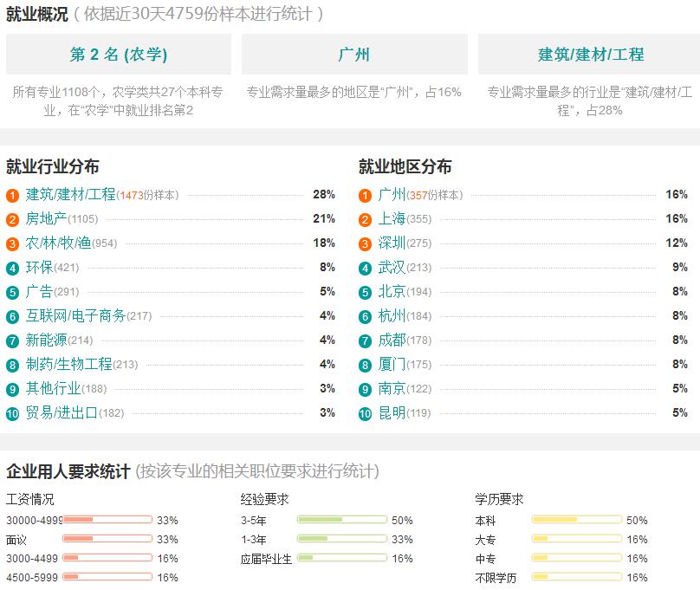Click rank 3 badge beside 农/林/牧/渔
Screen dimensions: 700x590
coord(12,244)
